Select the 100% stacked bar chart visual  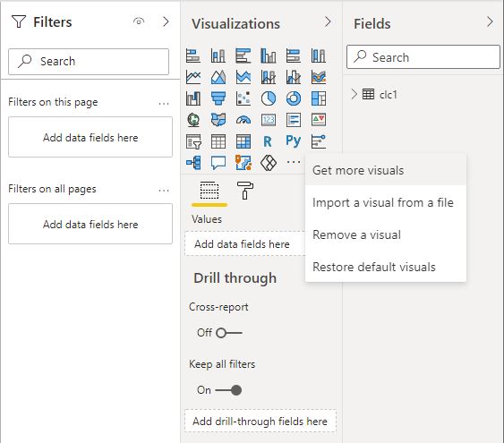coord(294,55)
